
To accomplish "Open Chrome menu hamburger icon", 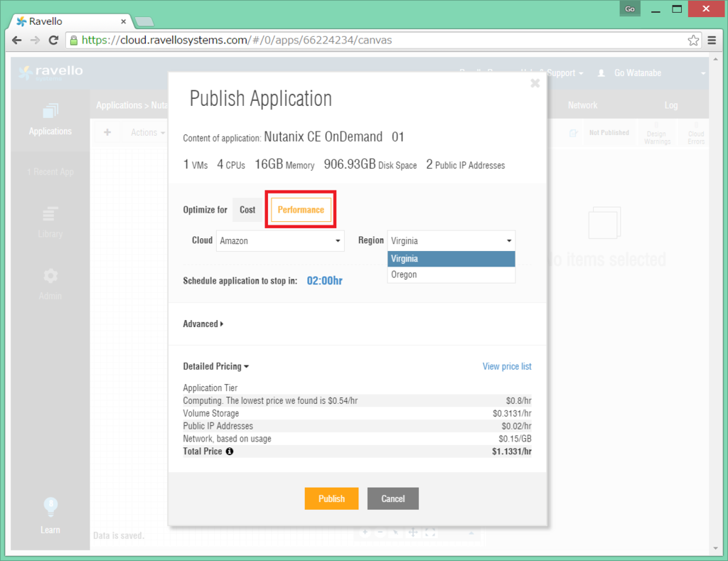I will coord(712,41).
